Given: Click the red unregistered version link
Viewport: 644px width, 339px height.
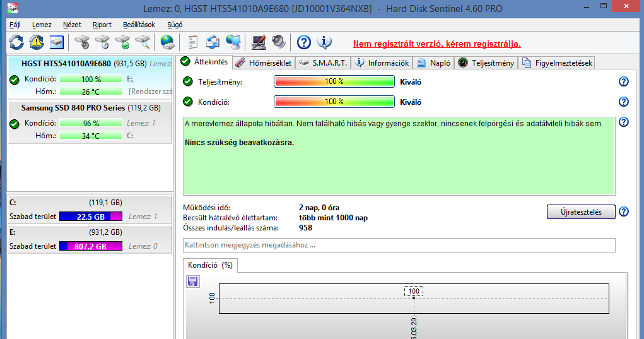Looking at the screenshot, I should (437, 44).
